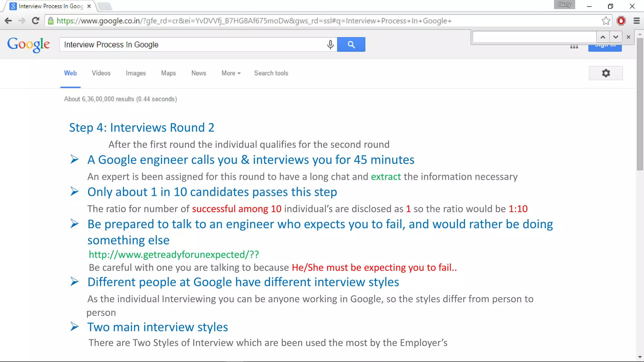Select the Web search tab
The image size is (644, 362).
(70, 73)
